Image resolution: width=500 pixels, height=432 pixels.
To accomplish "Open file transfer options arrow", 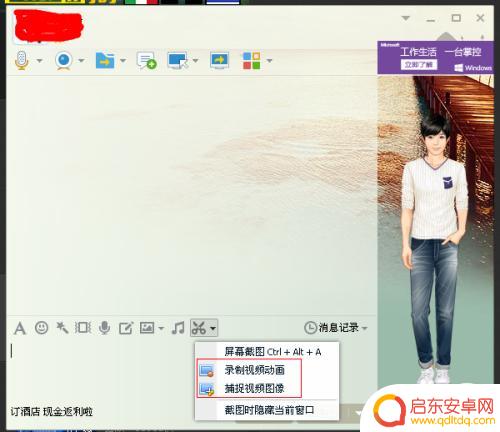I will point(123,61).
